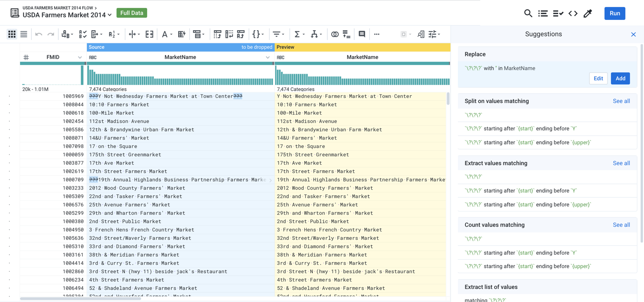Click the horizontal scrollbar under the data grid
The height and width of the screenshot is (302, 644).
(80, 299)
